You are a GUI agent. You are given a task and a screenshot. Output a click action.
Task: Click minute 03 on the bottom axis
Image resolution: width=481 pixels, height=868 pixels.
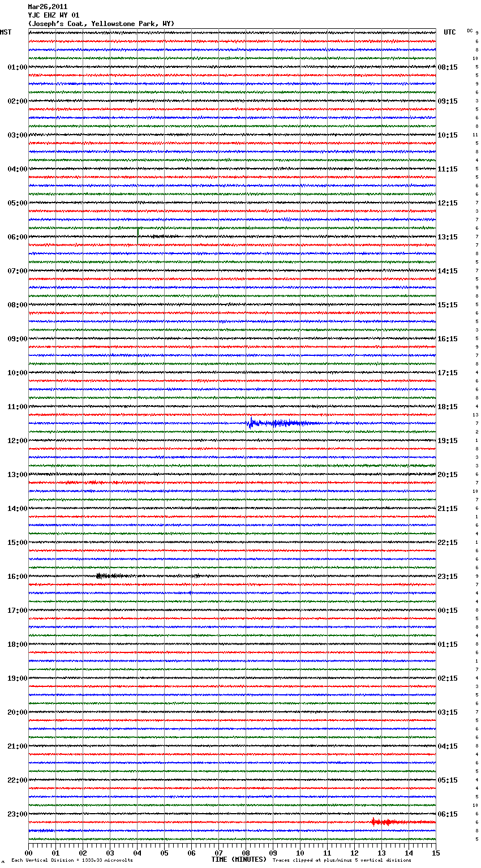click(x=110, y=853)
